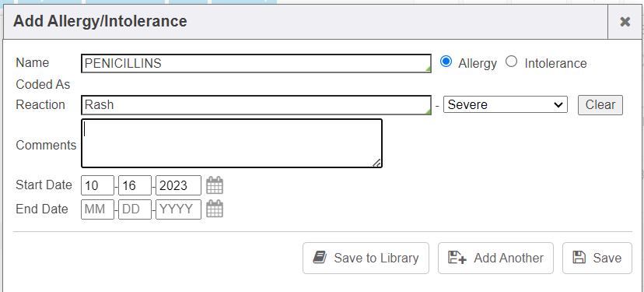Screen dimensions: 644x292
Task: Click the Add Another button
Action: [495, 258]
